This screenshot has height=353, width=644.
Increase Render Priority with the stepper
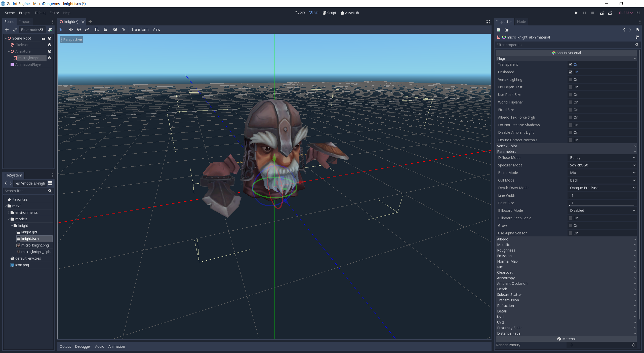[x=633, y=344]
